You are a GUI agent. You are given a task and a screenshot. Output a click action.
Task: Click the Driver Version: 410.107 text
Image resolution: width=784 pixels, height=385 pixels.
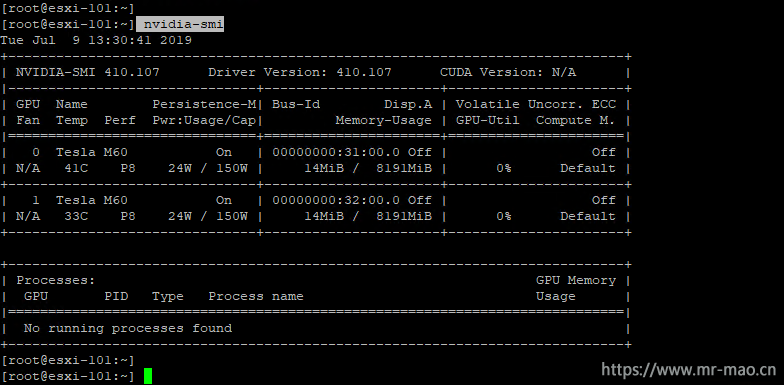point(300,72)
